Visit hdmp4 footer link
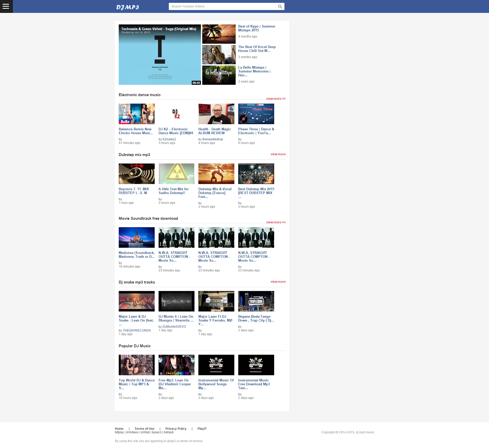The width and height of the screenshot is (489, 448). tap(168, 432)
